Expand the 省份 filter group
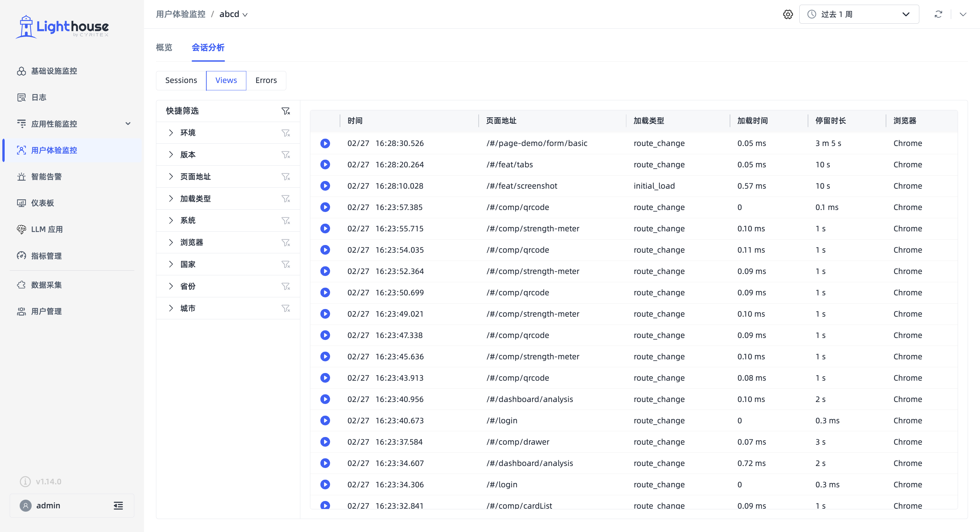 (171, 286)
